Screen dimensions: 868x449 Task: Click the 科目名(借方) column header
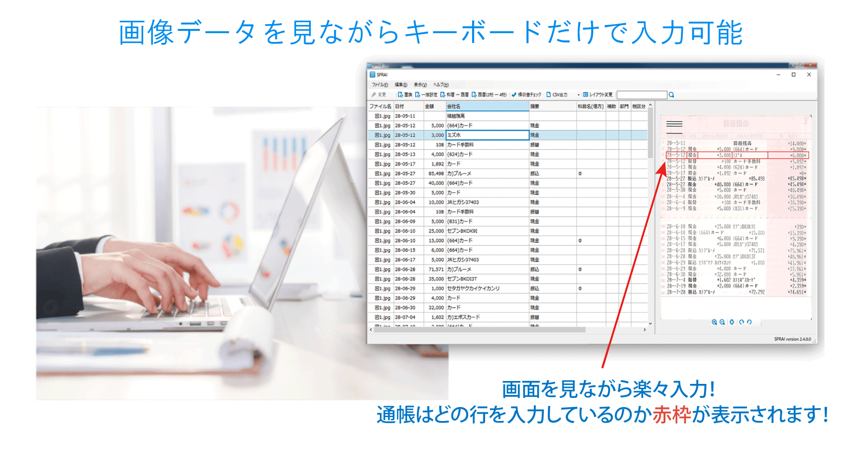click(591, 106)
